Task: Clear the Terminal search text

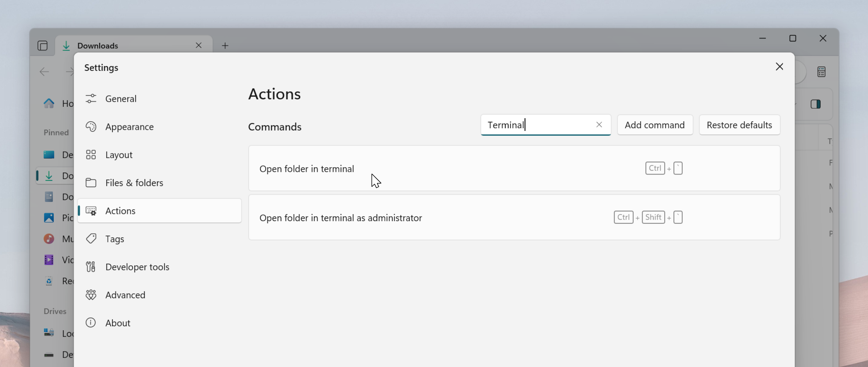Action: 599,125
